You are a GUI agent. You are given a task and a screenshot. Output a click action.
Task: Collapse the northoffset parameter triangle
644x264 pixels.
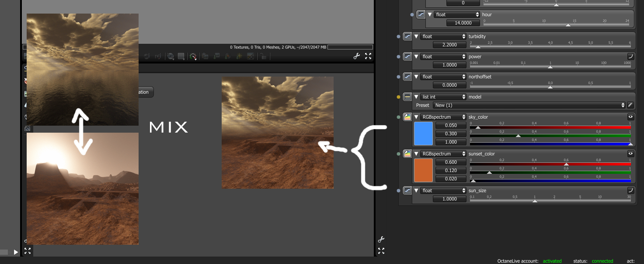coord(416,77)
